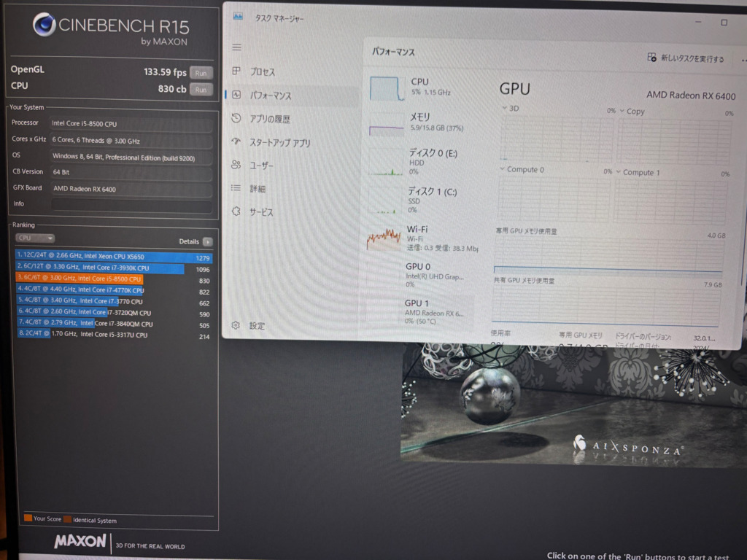Select GPU 0 Intel UHD Graphics item
Image resolution: width=747 pixels, height=560 pixels.
422,275
